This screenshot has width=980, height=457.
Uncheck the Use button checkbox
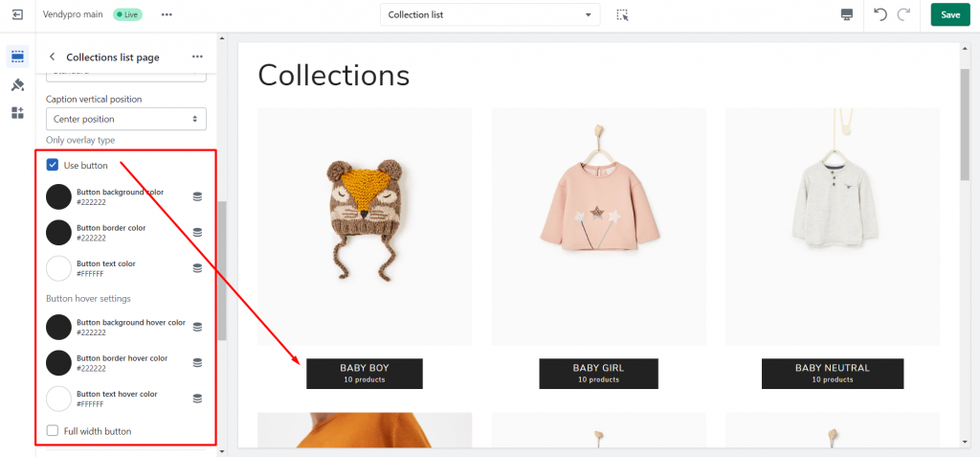click(x=53, y=166)
